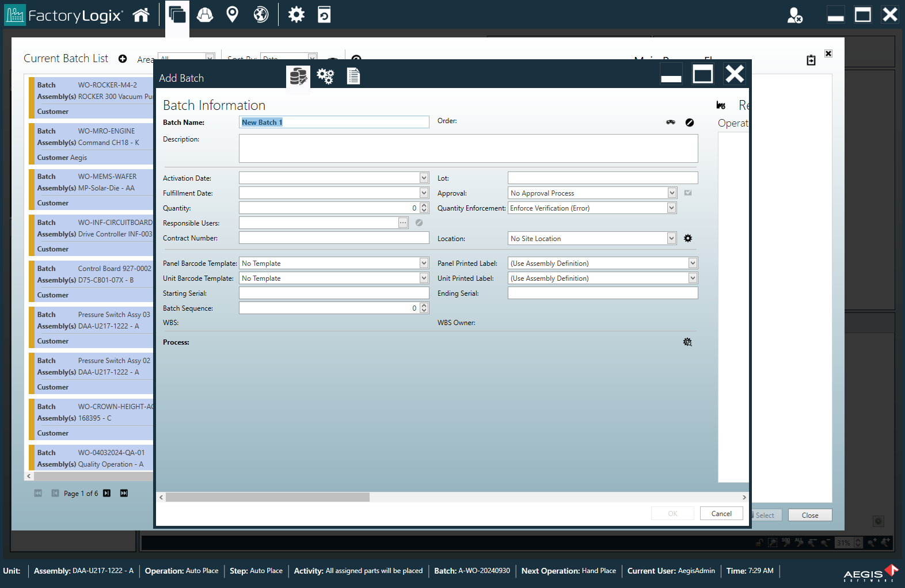Viewport: 905px width, 588px height.
Task: Click the Order search binoculars icon
Action: (x=671, y=122)
